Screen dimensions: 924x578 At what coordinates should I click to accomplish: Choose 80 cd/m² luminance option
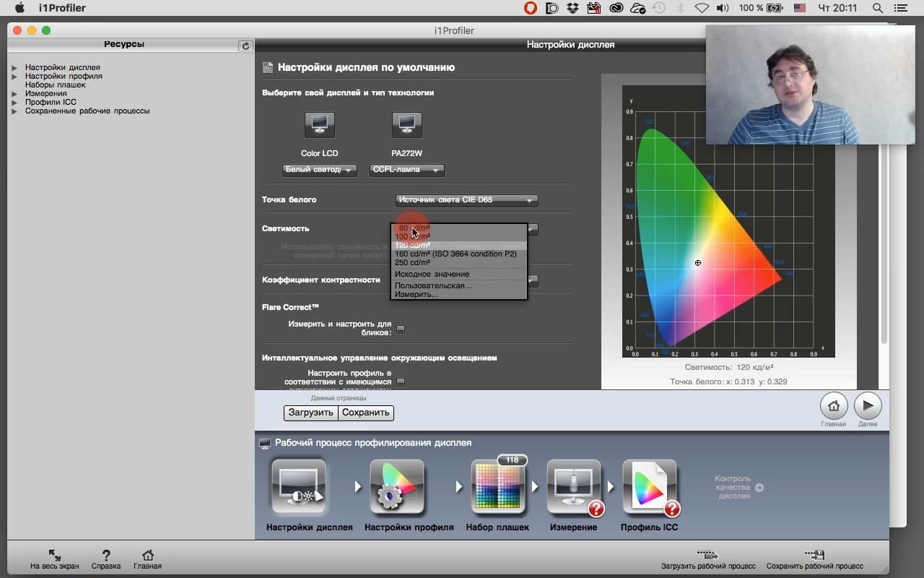[459, 228]
